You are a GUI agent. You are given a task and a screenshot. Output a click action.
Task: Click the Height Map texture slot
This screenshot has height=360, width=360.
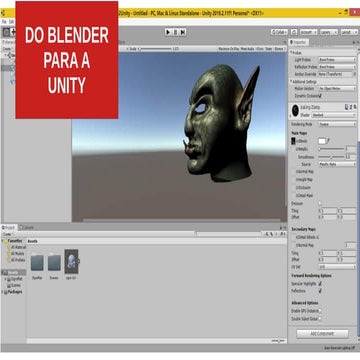coord(294,180)
